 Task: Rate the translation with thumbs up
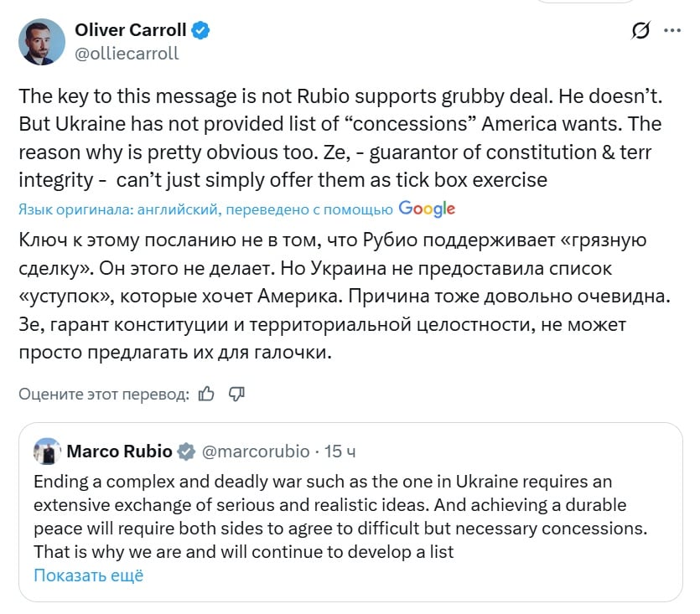point(206,394)
